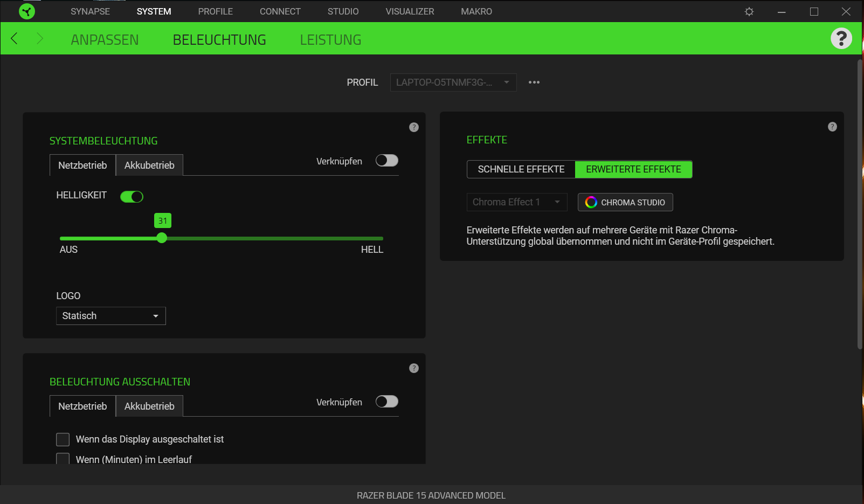The image size is (864, 504).
Task: Check Wenn das Display ausgeschaltet ist
Action: pos(63,439)
